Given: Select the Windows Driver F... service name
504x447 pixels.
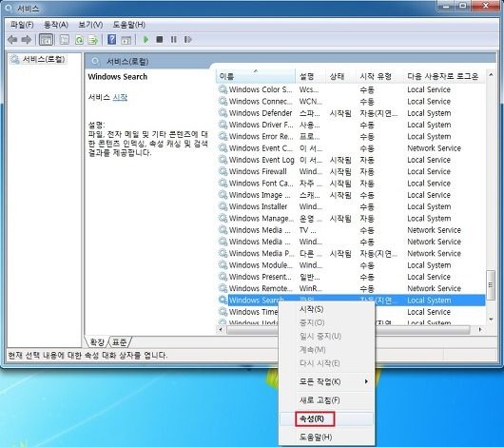Looking at the screenshot, I should tap(261, 125).
